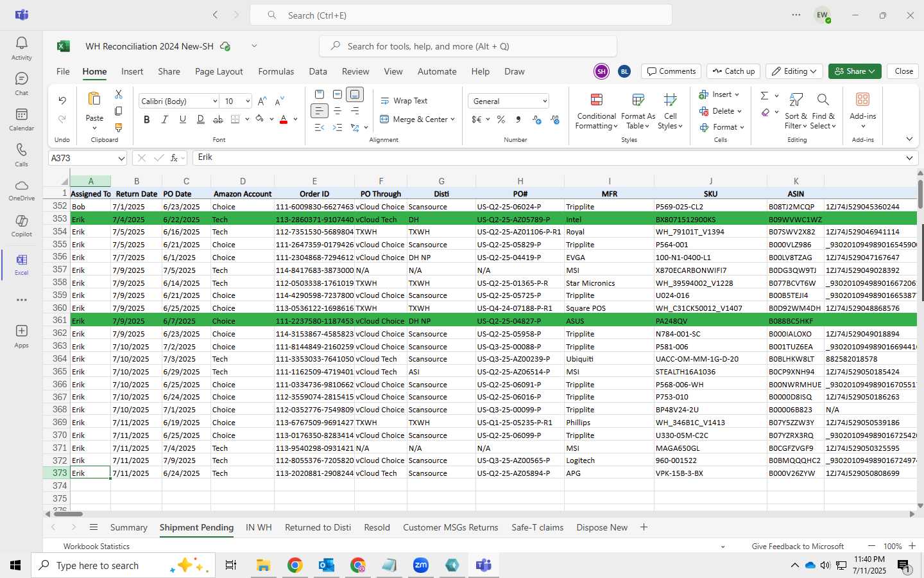The height and width of the screenshot is (578, 924).
Task: Expand the Merge & Center dropdown arrow
Action: tap(452, 119)
